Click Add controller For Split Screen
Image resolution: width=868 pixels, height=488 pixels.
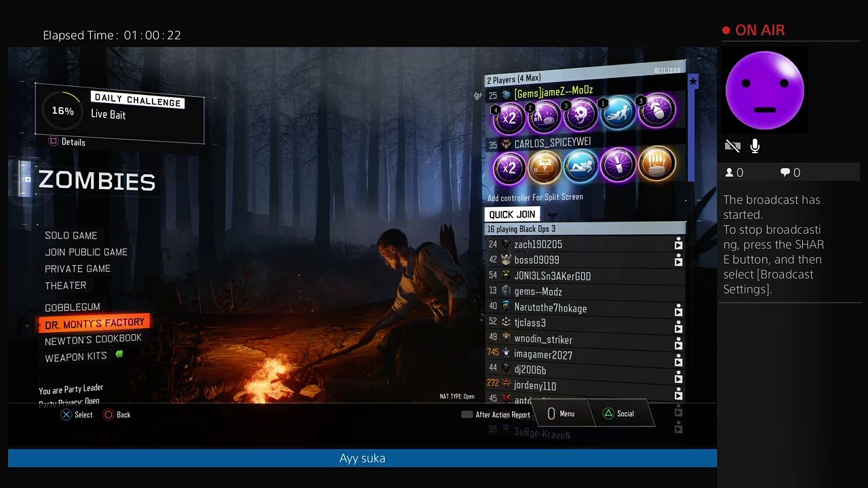[535, 197]
